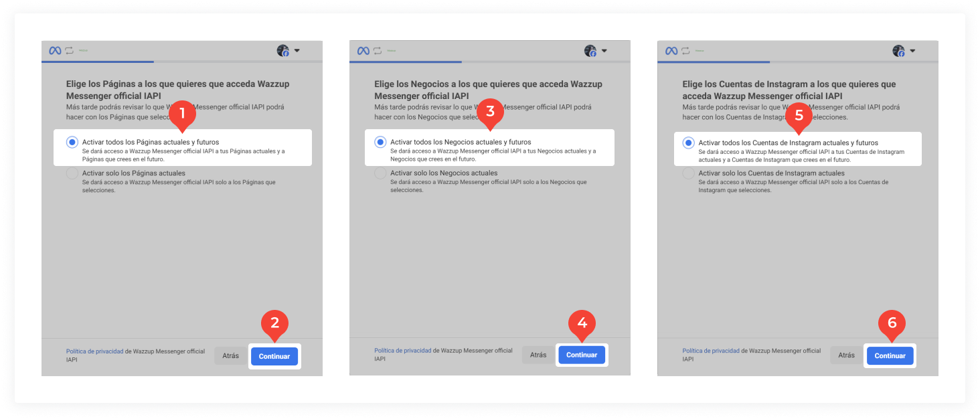
Task: Click the Meta logo on the Páginas dialog
Action: (x=56, y=50)
